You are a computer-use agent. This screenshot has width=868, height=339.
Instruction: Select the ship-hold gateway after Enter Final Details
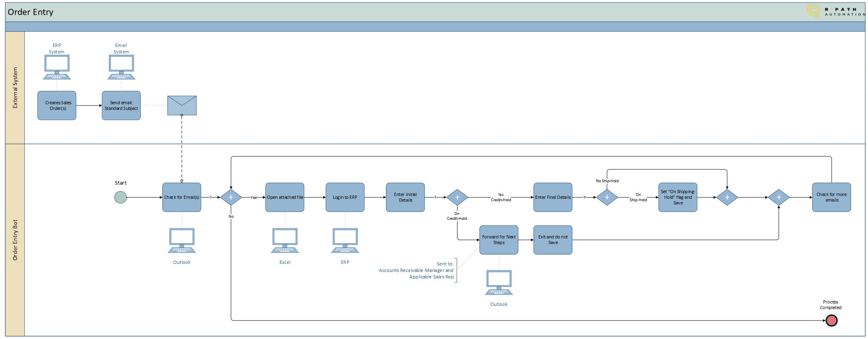click(x=607, y=197)
